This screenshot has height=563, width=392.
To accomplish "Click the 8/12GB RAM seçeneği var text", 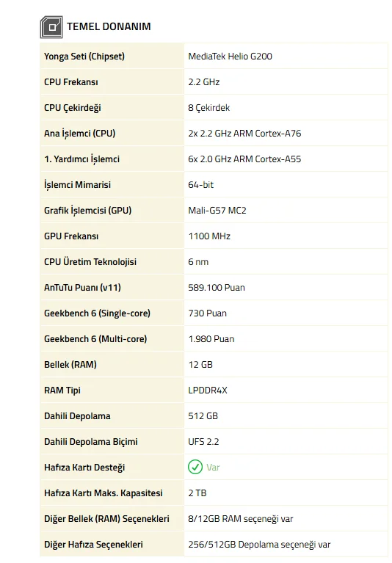I will click(x=241, y=519).
